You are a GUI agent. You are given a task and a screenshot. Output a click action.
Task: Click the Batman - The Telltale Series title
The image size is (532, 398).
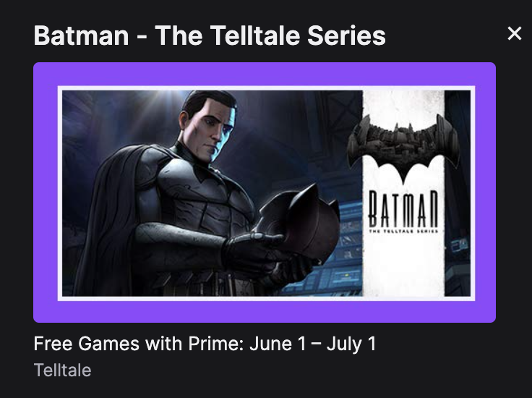tap(210, 35)
